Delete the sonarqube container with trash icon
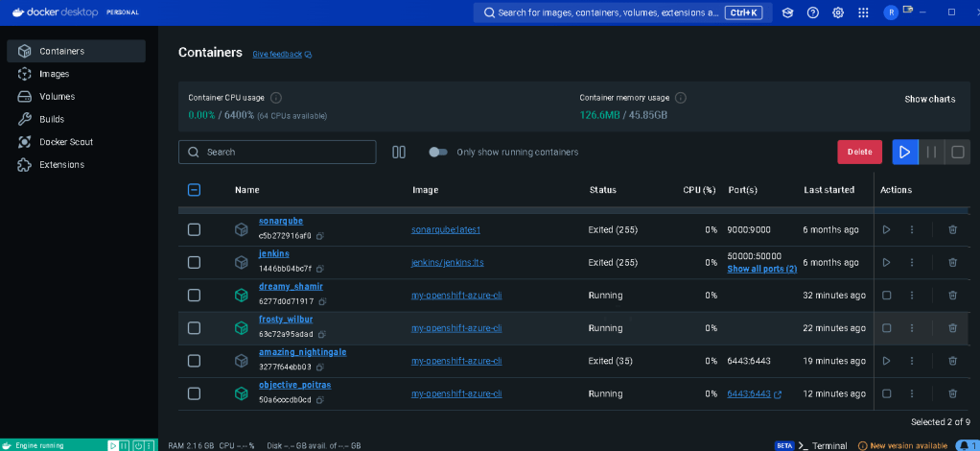 tap(952, 229)
